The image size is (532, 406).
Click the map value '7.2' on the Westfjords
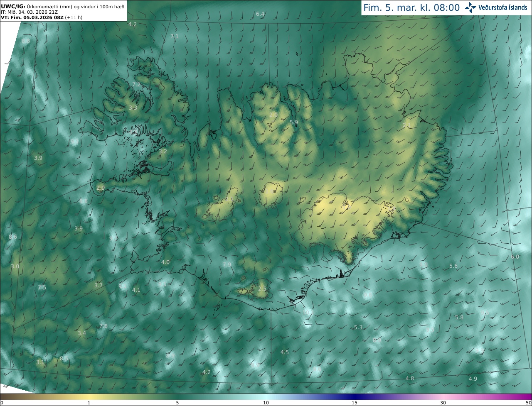pos(136,84)
